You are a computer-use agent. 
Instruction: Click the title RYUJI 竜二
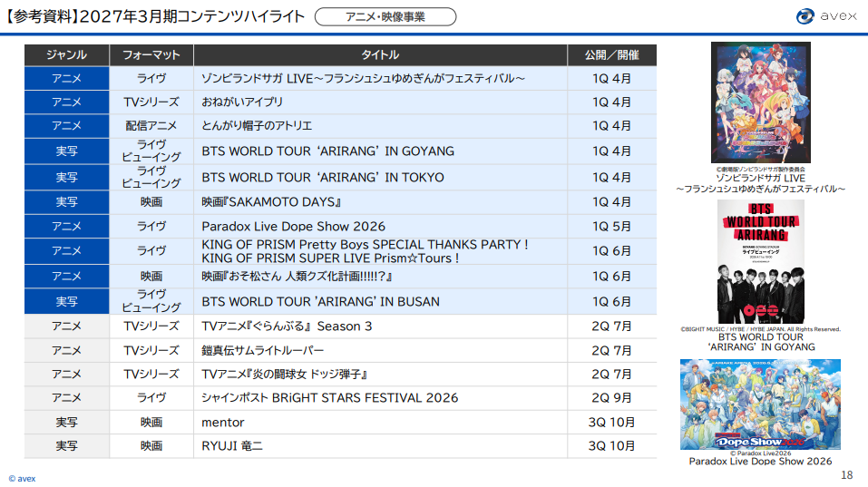click(232, 446)
